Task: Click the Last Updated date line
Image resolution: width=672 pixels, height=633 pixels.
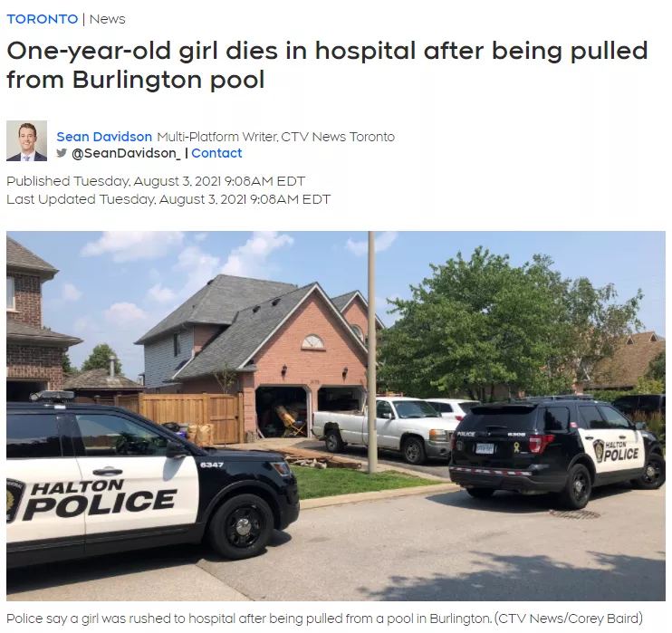Action: coord(168,199)
